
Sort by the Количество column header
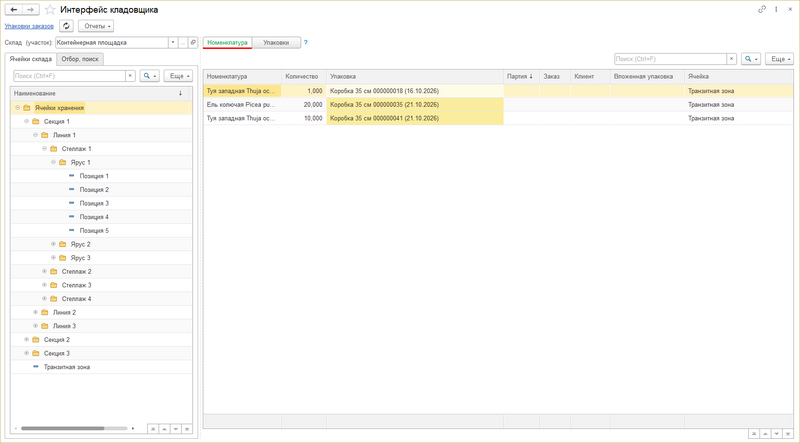304,77
